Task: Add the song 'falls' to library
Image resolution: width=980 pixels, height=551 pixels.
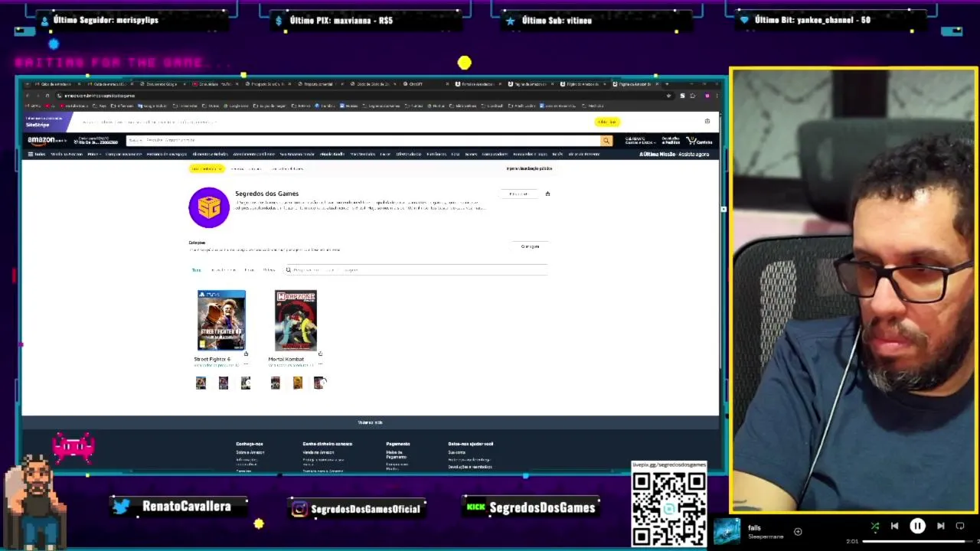Action: [x=798, y=531]
